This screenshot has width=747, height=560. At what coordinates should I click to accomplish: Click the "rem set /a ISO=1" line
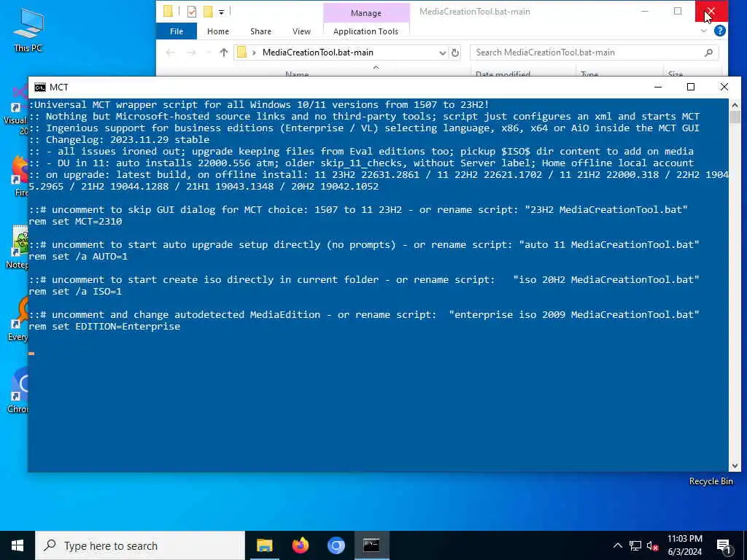pyautogui.click(x=75, y=292)
